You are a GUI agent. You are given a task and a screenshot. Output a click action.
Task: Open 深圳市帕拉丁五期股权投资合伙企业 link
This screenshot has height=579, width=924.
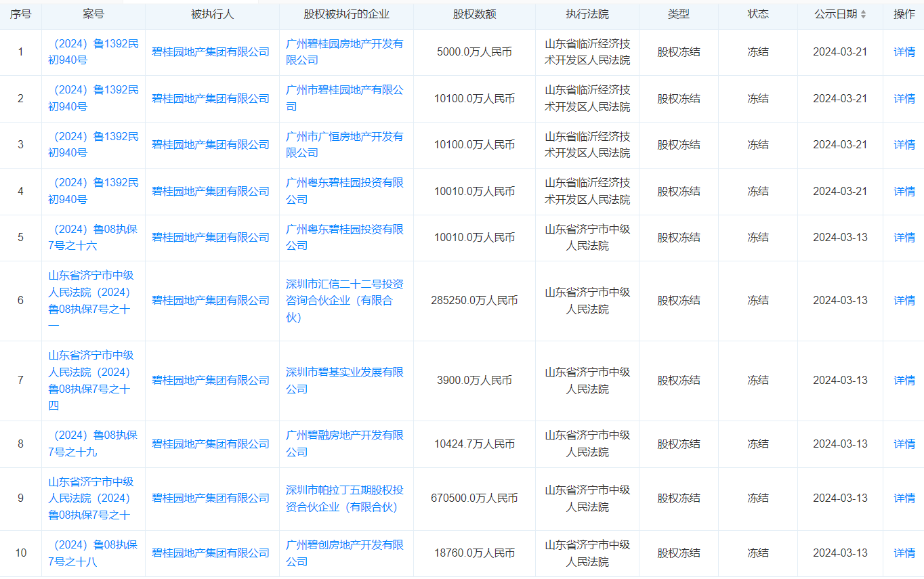tap(345, 498)
